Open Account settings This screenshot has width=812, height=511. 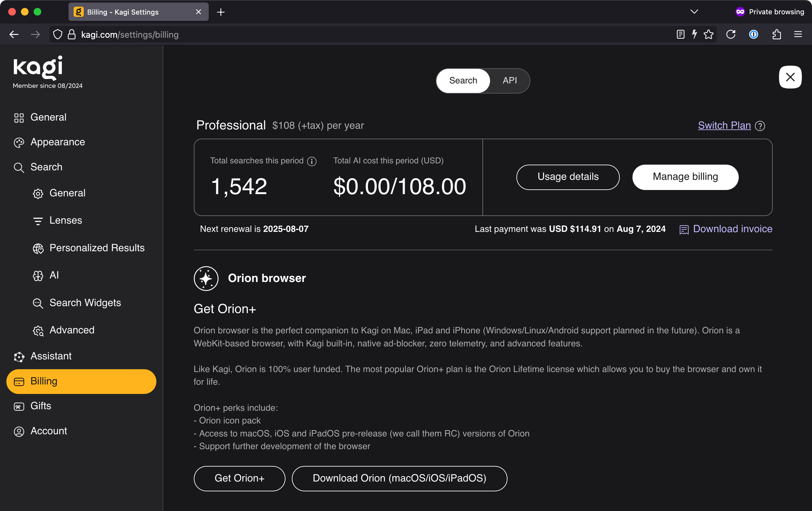pos(81,431)
